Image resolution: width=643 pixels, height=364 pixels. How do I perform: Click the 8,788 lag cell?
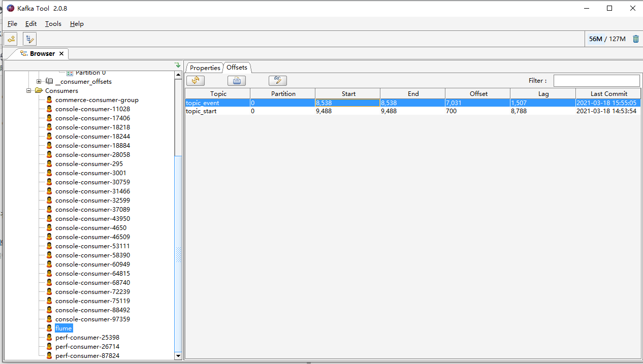(543, 111)
